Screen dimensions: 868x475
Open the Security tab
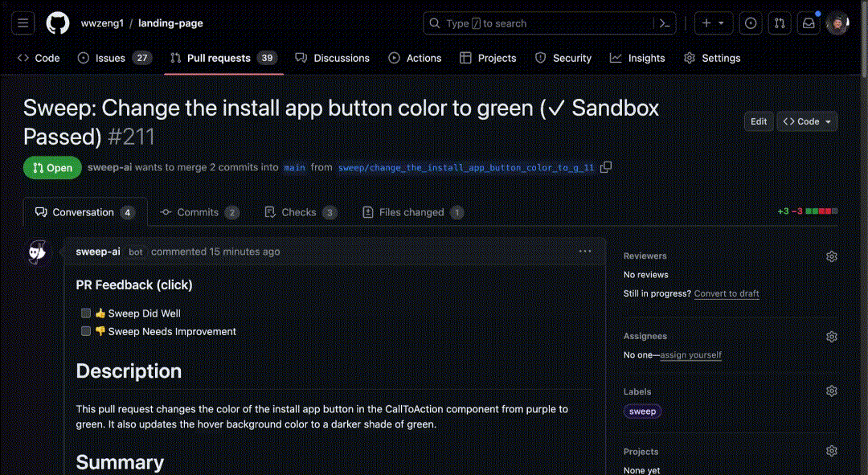coord(563,58)
